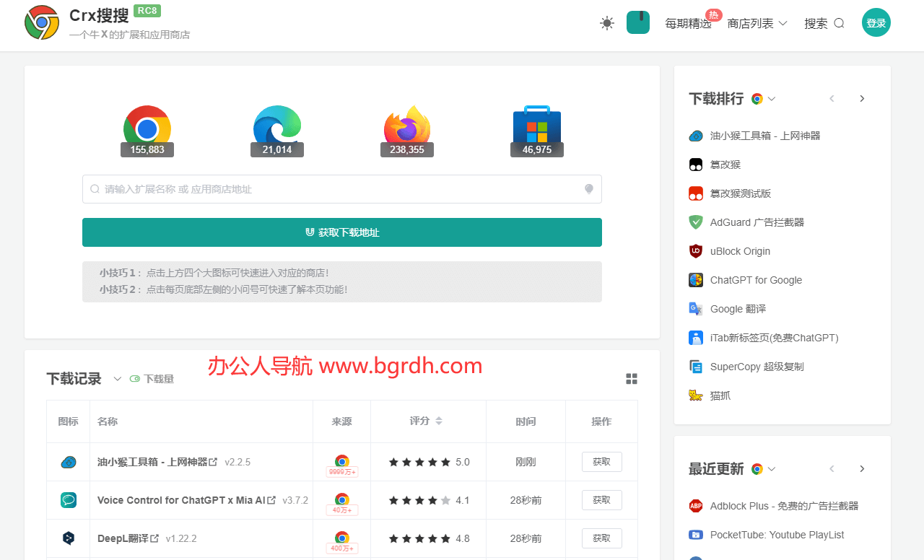Open 篡改猴测试版 in the ranking list

(741, 193)
